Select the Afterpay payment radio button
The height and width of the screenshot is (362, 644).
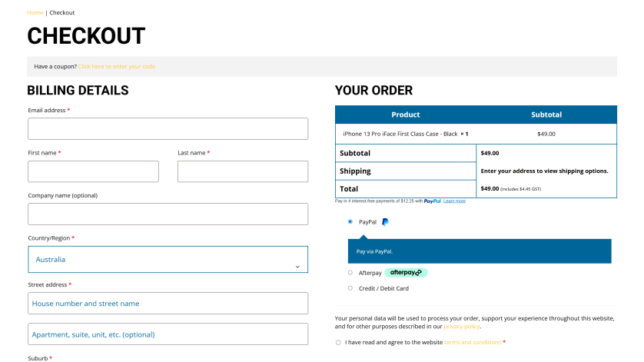tap(350, 272)
